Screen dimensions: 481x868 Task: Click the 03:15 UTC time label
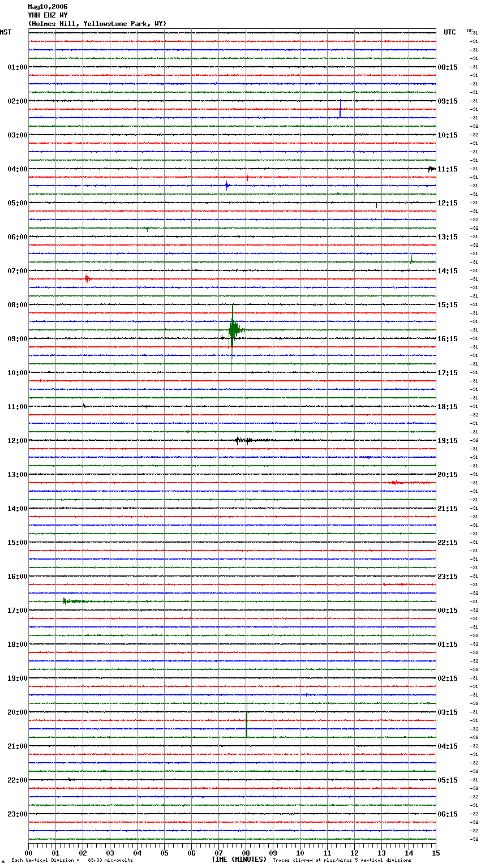pos(448,712)
